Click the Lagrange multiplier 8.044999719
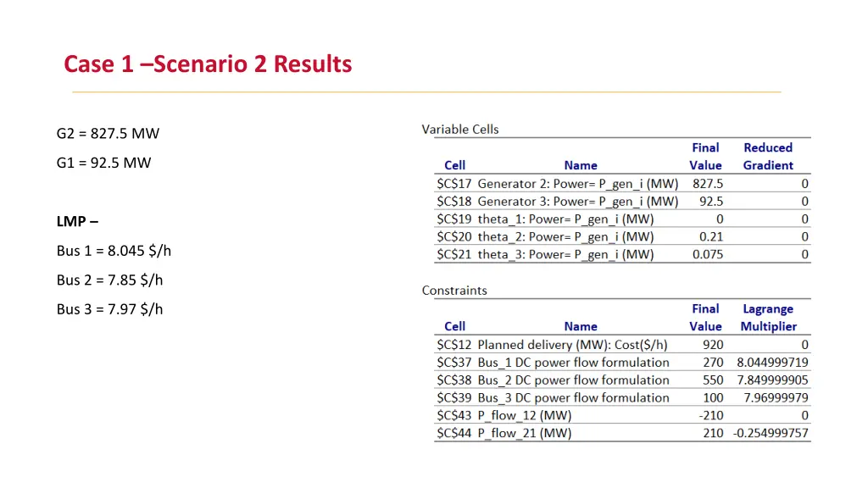 [772, 363]
